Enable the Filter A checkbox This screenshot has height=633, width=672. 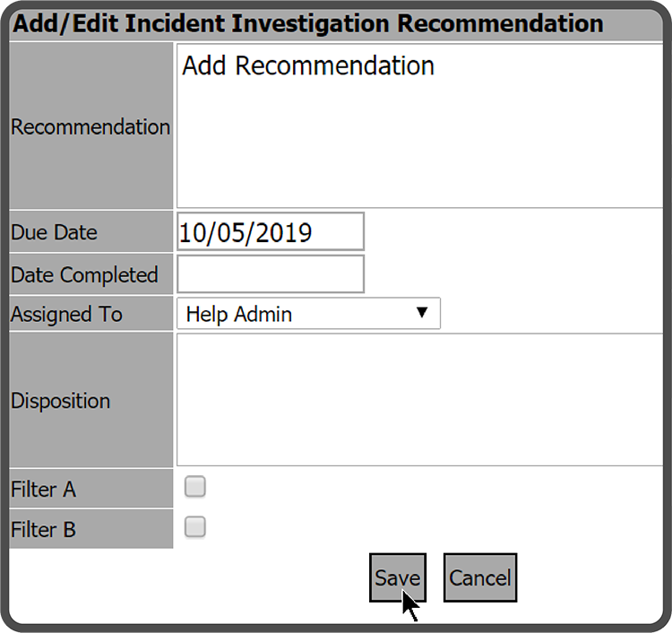pyautogui.click(x=194, y=487)
